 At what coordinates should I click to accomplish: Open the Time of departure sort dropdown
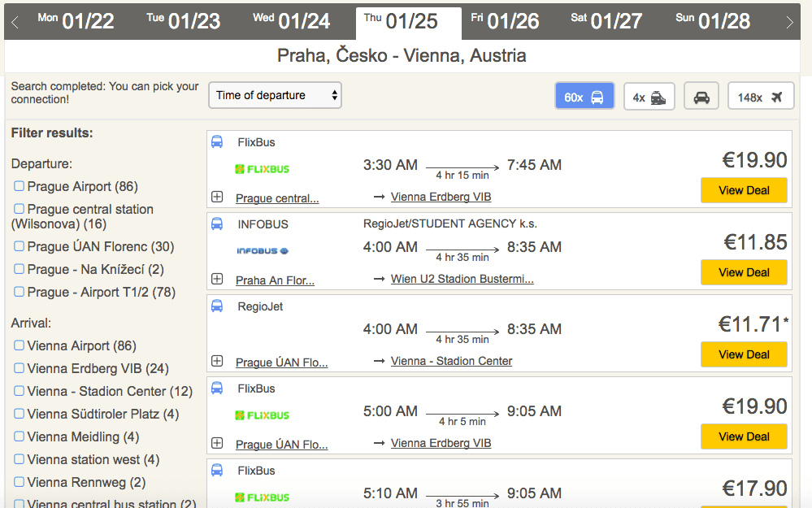[275, 95]
